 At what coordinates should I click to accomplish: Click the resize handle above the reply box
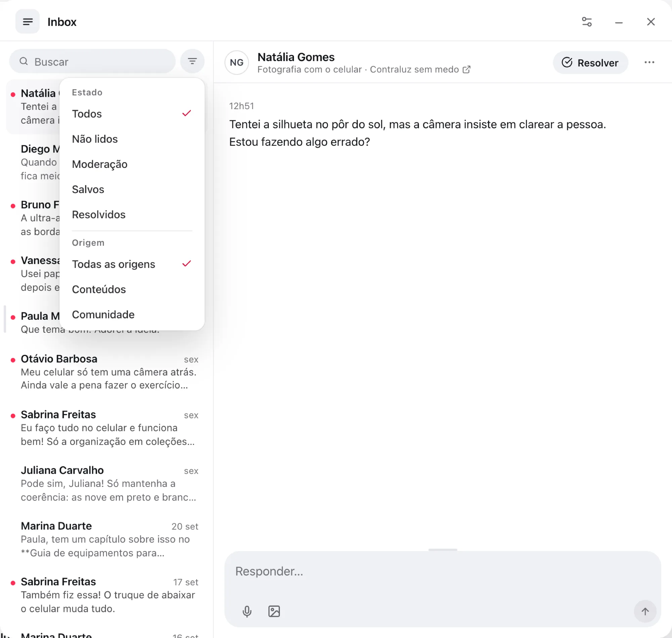pos(442,549)
